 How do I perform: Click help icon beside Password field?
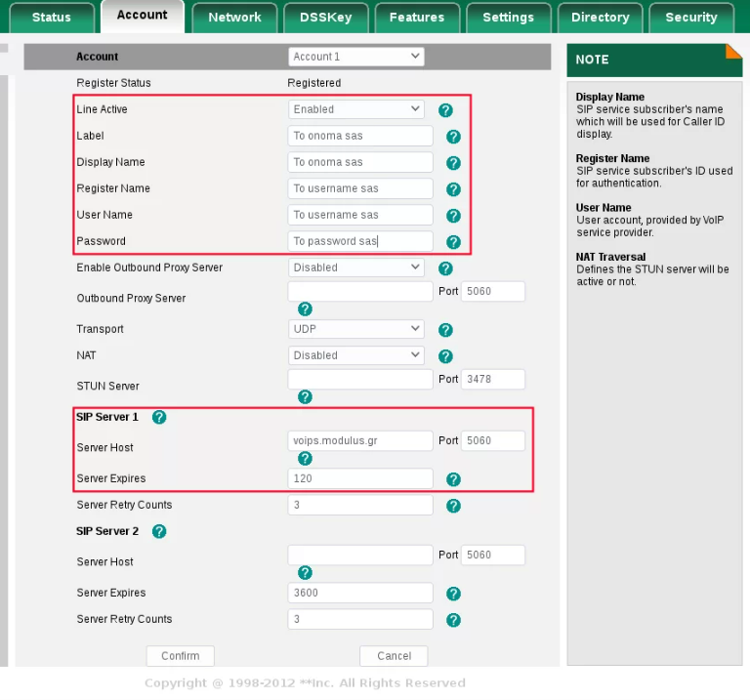pyautogui.click(x=453, y=242)
